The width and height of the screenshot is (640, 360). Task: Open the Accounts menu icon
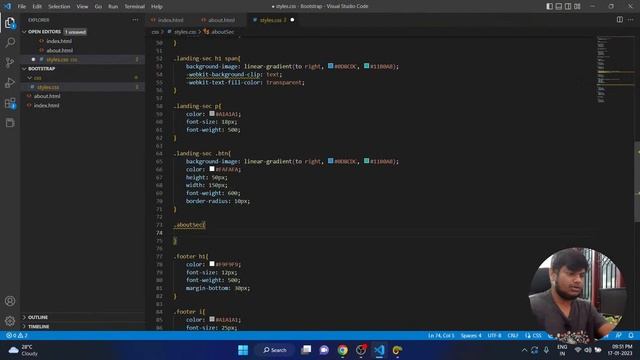[10, 301]
